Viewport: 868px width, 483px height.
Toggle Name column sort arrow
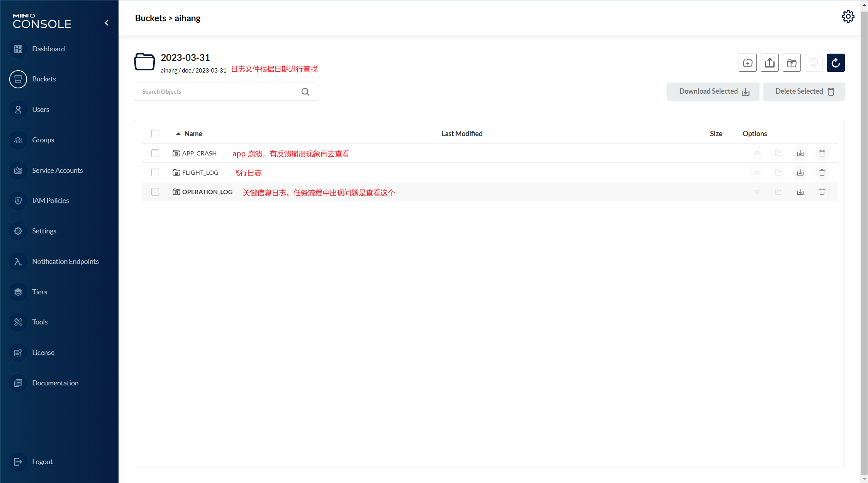click(x=178, y=134)
